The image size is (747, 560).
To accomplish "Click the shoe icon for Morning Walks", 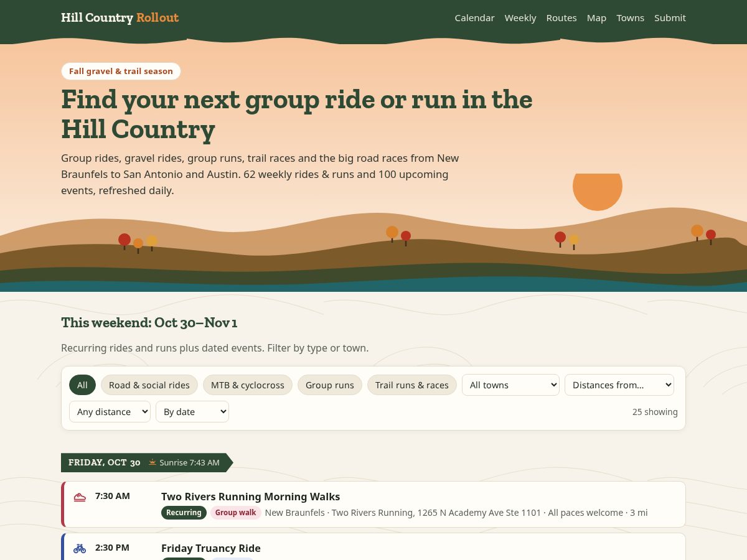I will point(80,497).
